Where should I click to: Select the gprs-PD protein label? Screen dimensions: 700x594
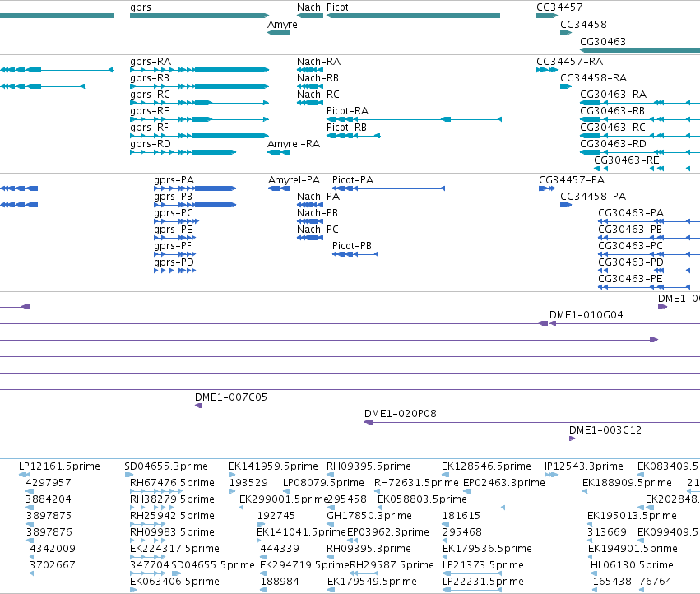(174, 262)
